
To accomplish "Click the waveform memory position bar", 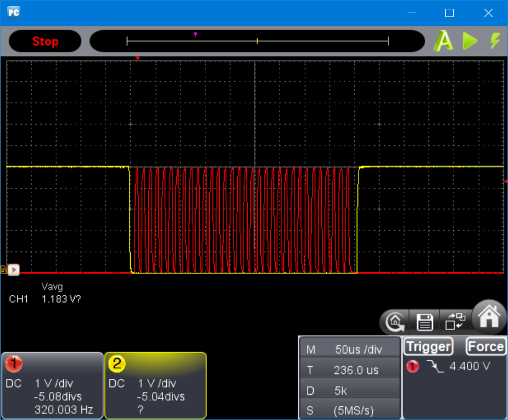I will pos(257,41).
